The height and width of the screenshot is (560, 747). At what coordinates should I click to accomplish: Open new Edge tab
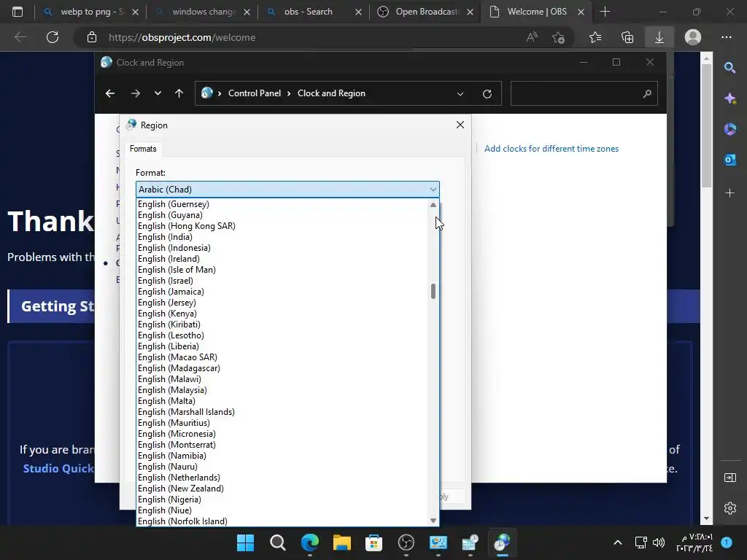click(605, 12)
